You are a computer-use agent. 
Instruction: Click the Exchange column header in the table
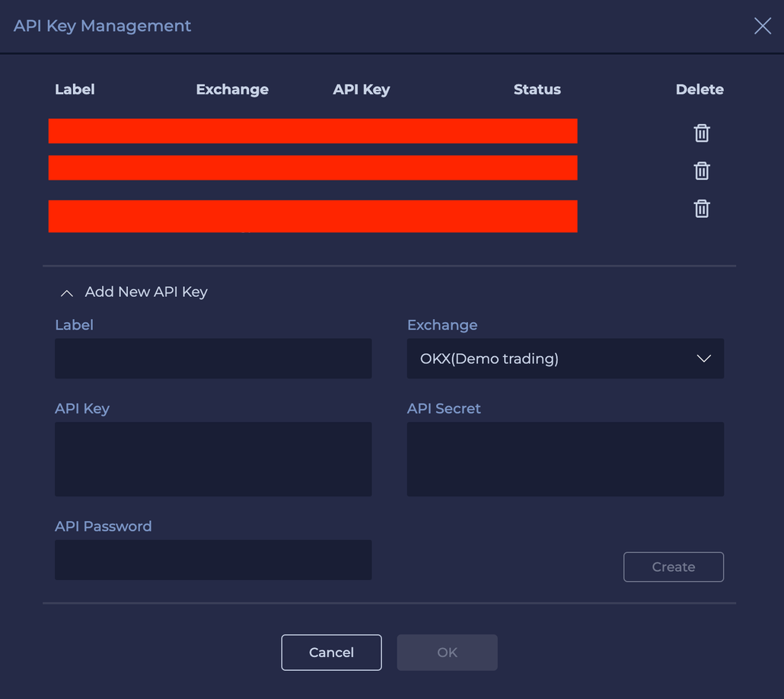pos(232,90)
